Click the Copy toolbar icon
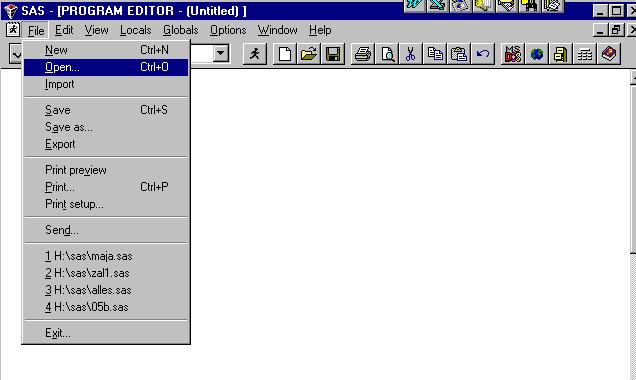This screenshot has height=380, width=636. point(435,54)
